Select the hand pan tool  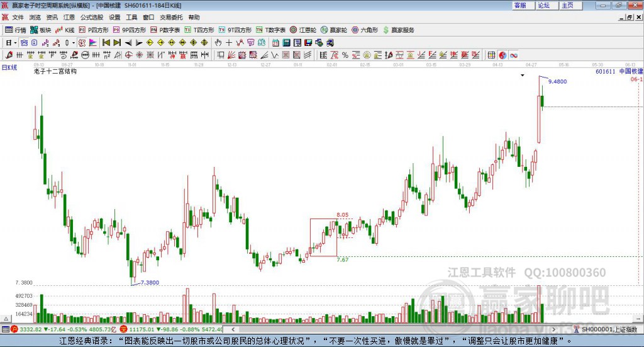(x=218, y=43)
